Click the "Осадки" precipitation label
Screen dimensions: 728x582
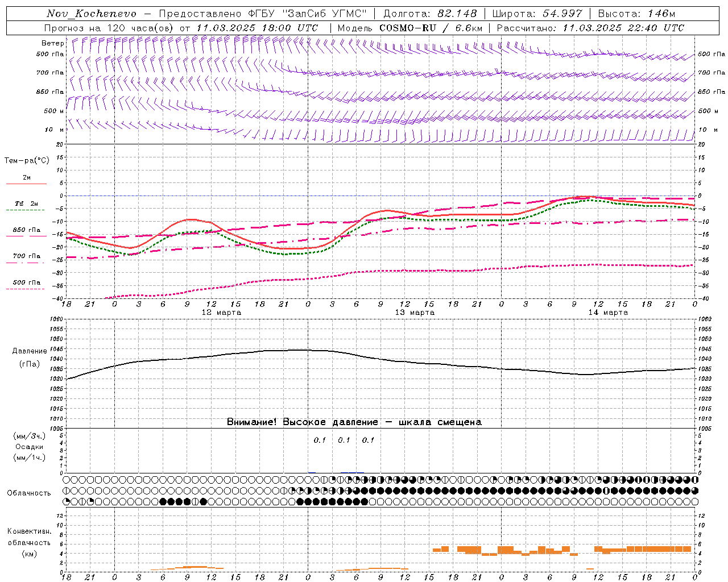tap(30, 447)
